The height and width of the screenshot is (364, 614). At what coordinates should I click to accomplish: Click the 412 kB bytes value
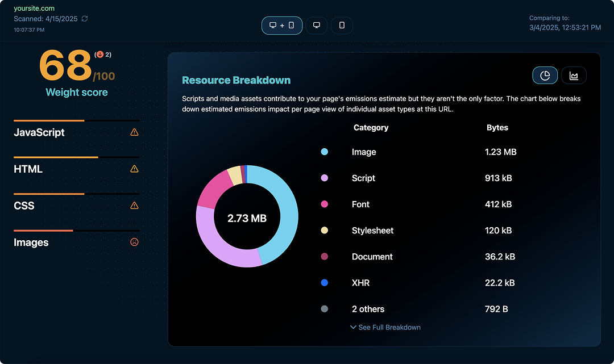(499, 204)
